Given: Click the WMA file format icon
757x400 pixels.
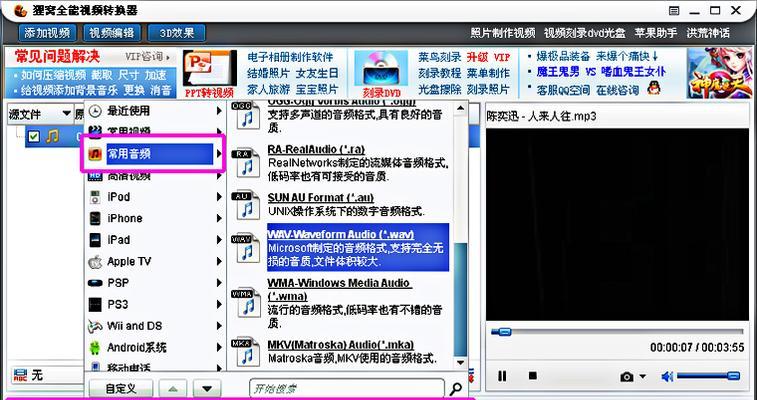Looking at the screenshot, I should pyautogui.click(x=246, y=302).
